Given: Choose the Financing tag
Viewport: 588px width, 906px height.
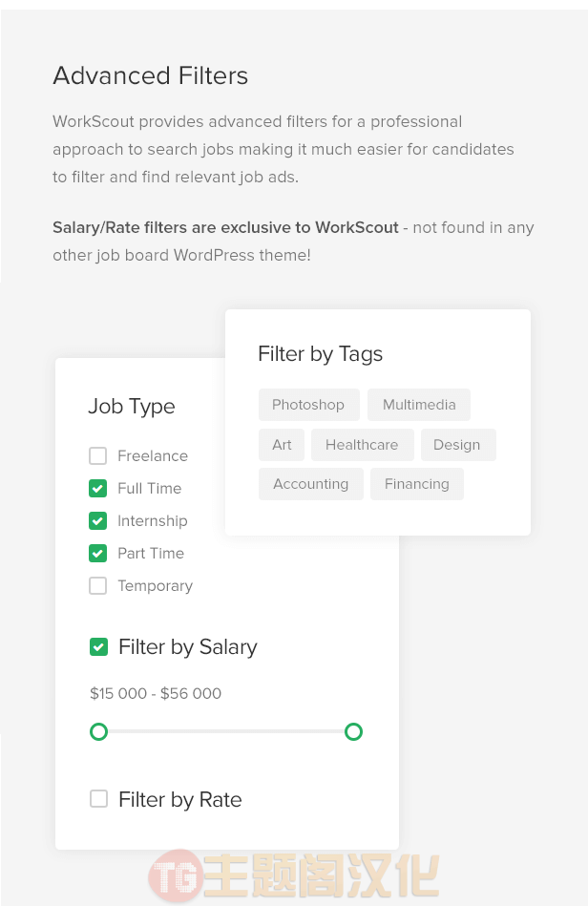Looking at the screenshot, I should tap(416, 484).
